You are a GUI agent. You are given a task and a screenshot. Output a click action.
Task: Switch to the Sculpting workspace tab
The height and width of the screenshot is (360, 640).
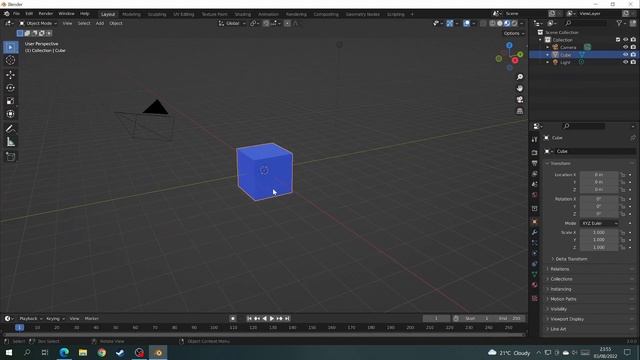(x=157, y=14)
